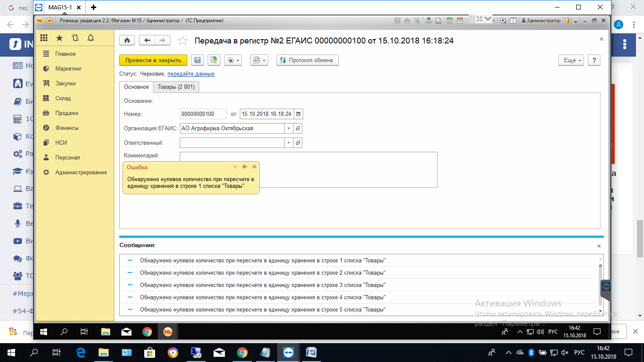Open the sections menu grid icon

pos(44,38)
